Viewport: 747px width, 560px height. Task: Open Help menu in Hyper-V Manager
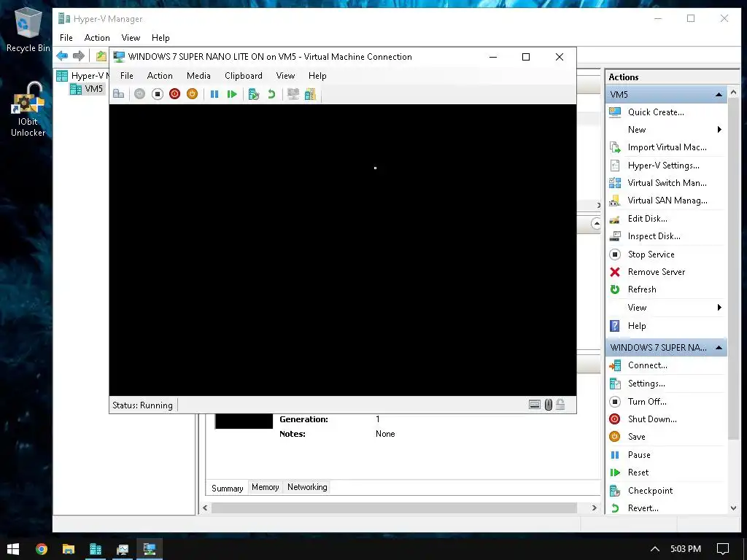[160, 38]
